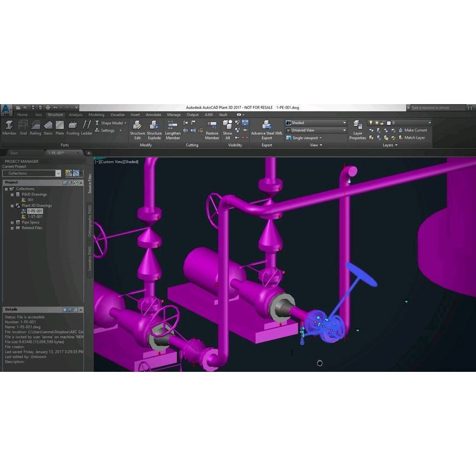Screen dimensions: 476x476
Task: Open the Structure Edit tool
Action: (137, 129)
